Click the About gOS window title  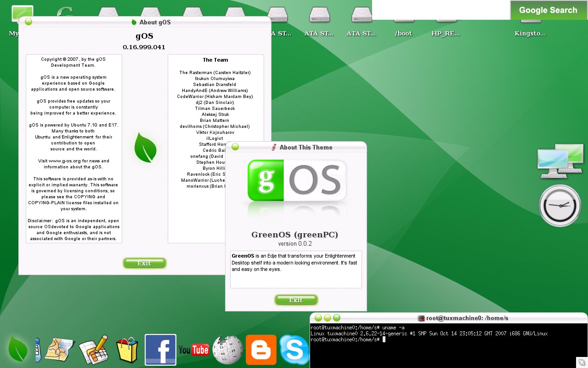pyautogui.click(x=155, y=22)
